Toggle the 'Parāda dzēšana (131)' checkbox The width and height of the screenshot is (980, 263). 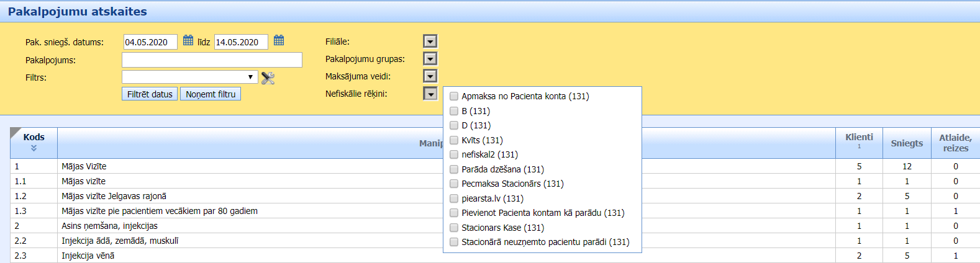coord(454,169)
